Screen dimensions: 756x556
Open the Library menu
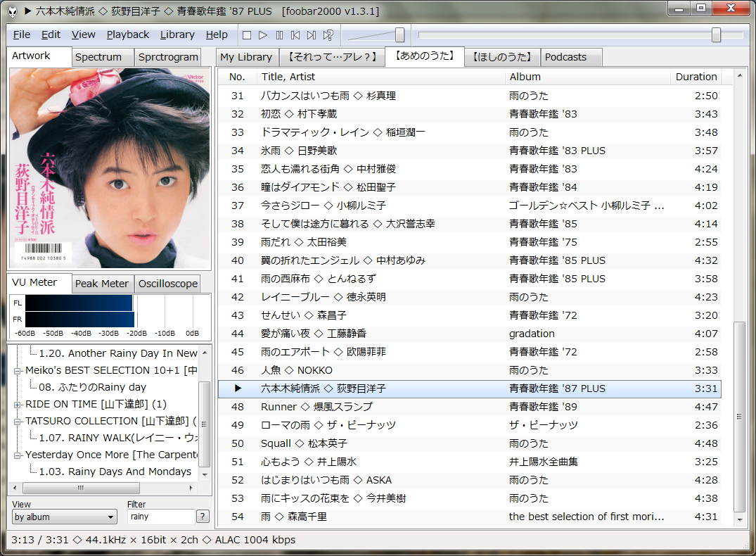coord(177,34)
